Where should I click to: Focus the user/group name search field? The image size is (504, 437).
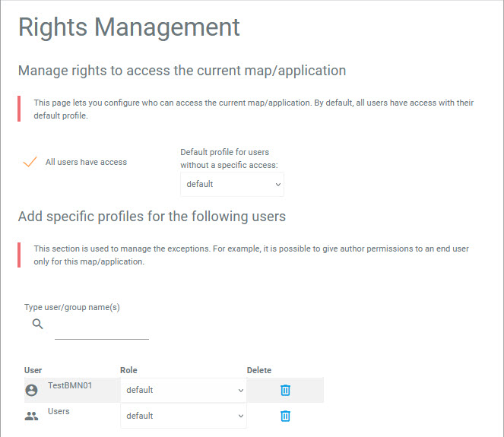(x=102, y=330)
